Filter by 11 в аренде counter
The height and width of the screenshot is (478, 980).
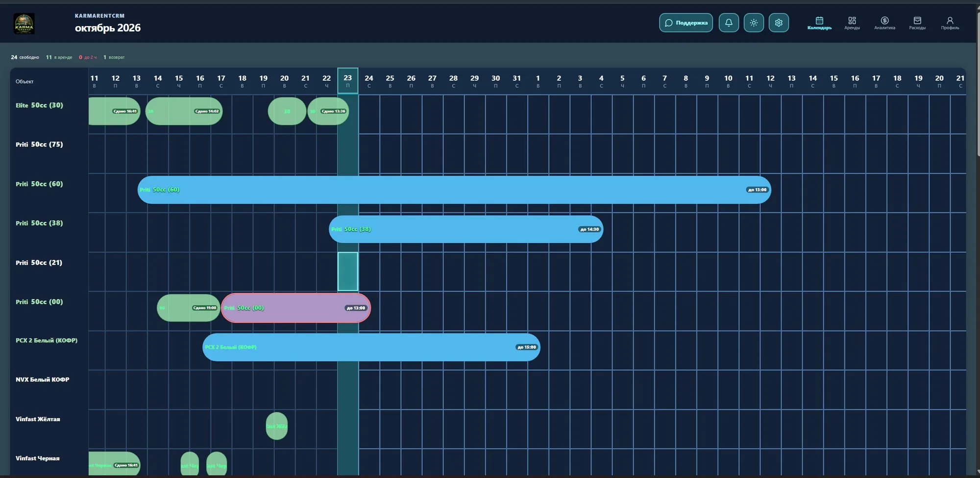click(59, 57)
